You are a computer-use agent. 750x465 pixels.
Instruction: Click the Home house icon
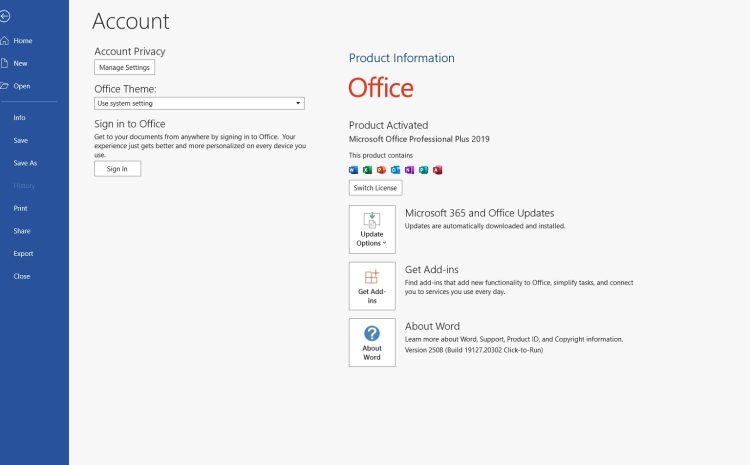click(5, 41)
